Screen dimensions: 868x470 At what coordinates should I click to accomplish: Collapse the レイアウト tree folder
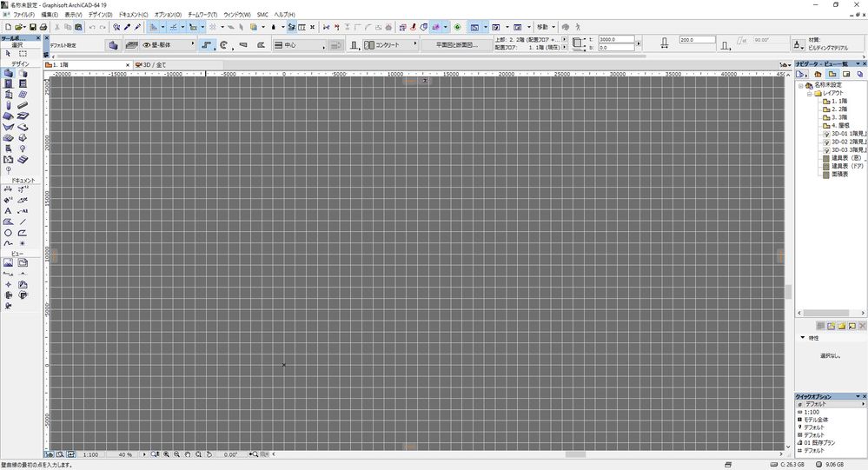(x=809, y=94)
